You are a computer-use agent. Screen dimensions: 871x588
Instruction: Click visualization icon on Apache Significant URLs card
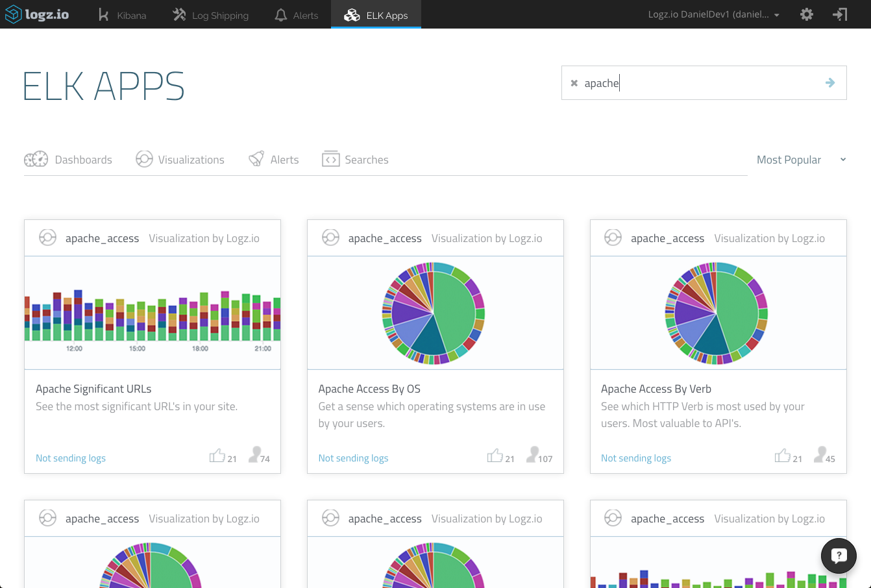(47, 238)
